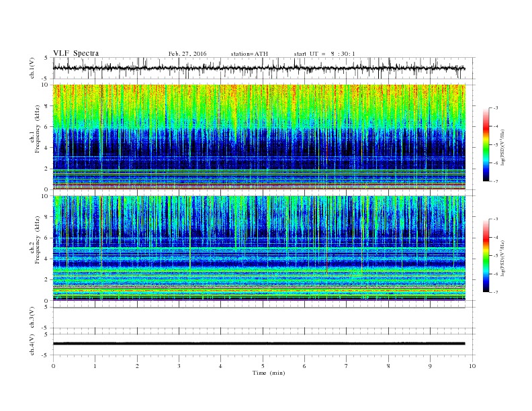Click the "-3" value on ch.1 colorbar
This screenshot has width=532, height=411.
[x=495, y=108]
